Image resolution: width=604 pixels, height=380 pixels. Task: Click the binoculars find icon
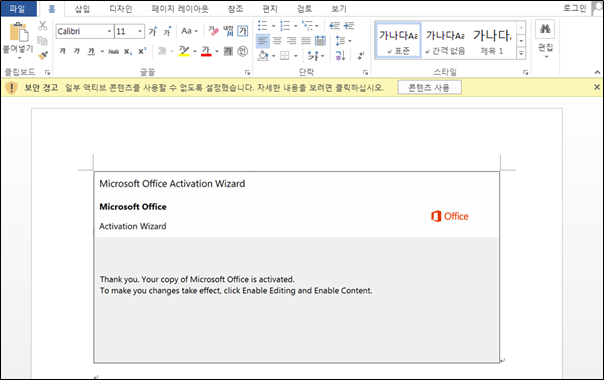click(x=545, y=29)
